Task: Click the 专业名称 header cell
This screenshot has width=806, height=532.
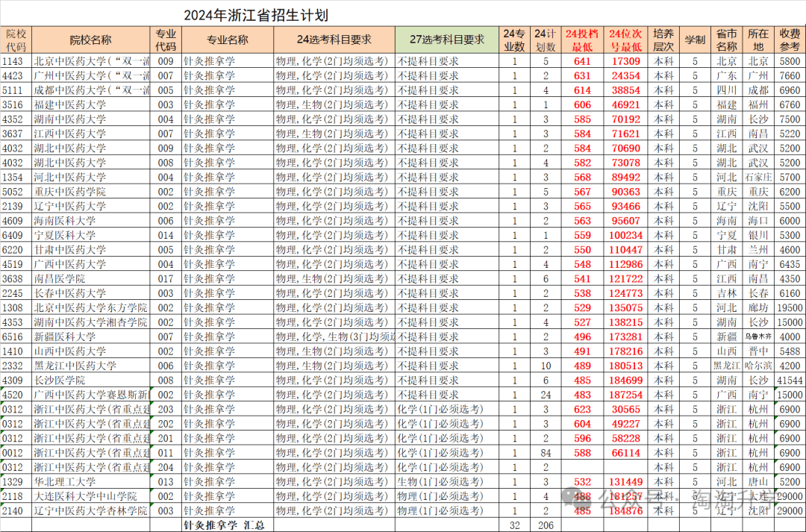Action: tap(227, 40)
